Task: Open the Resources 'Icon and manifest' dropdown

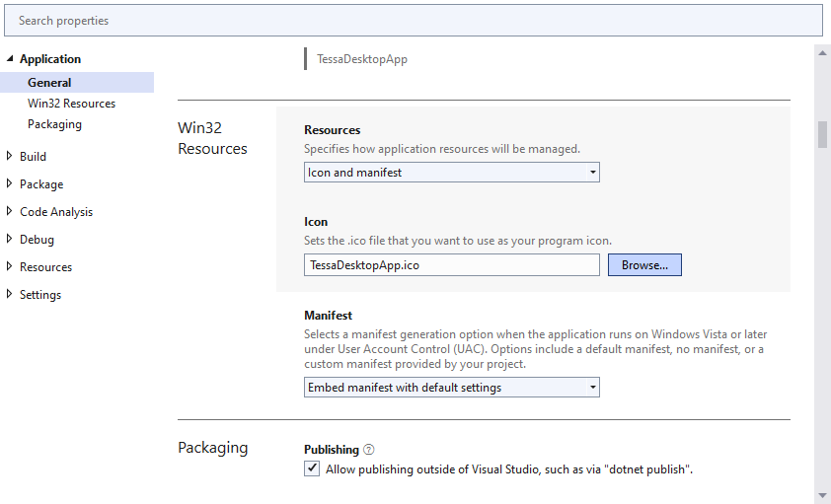Action: [x=451, y=173]
